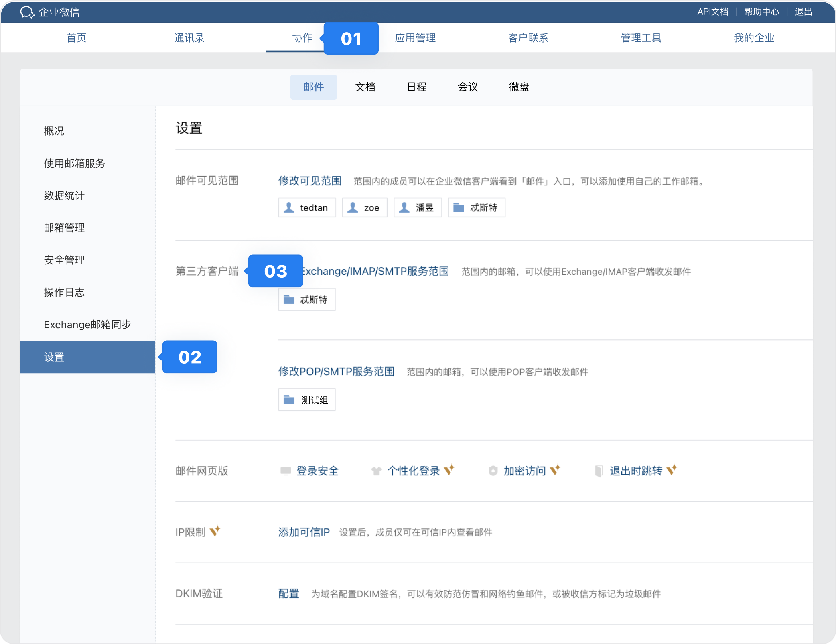
Task: Click the 测试组 folder icon
Action: pos(289,400)
